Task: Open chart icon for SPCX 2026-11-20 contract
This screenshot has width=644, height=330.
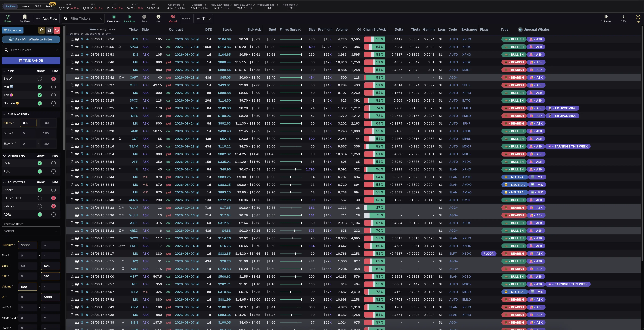Action: (197, 47)
